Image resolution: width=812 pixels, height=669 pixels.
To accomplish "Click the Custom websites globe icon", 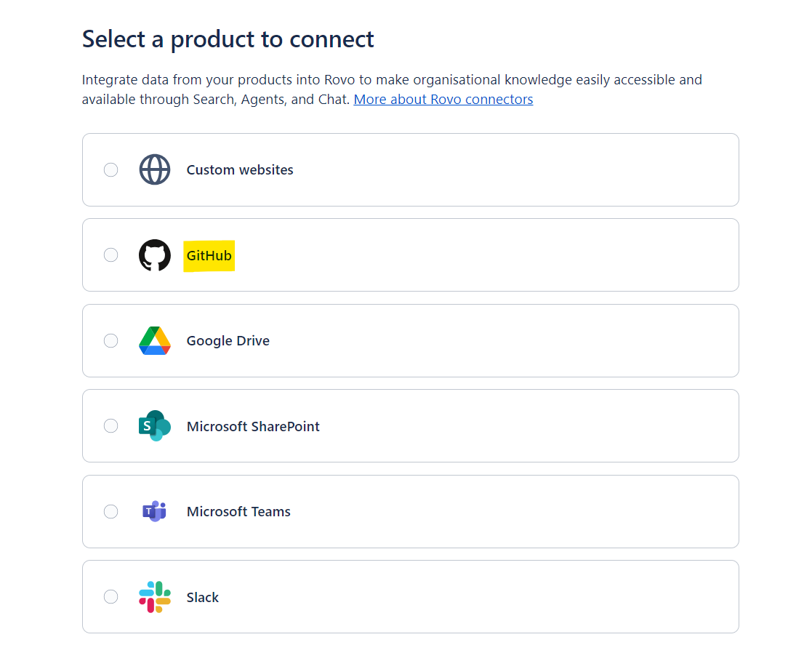I will point(155,169).
